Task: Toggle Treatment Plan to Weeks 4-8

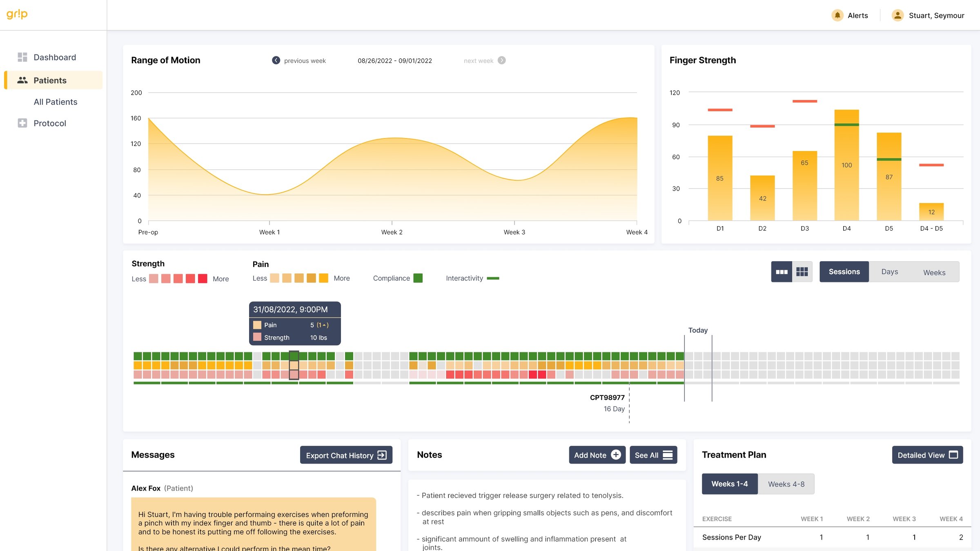Action: pos(786,484)
